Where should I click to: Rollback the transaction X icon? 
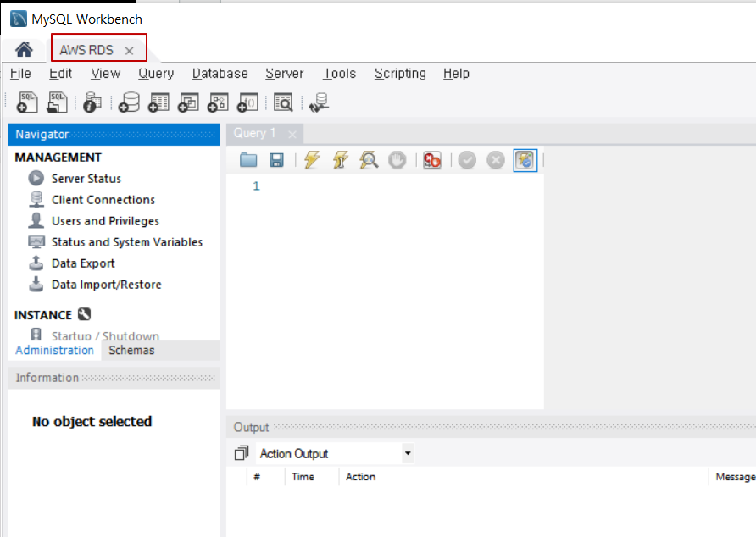pos(496,159)
